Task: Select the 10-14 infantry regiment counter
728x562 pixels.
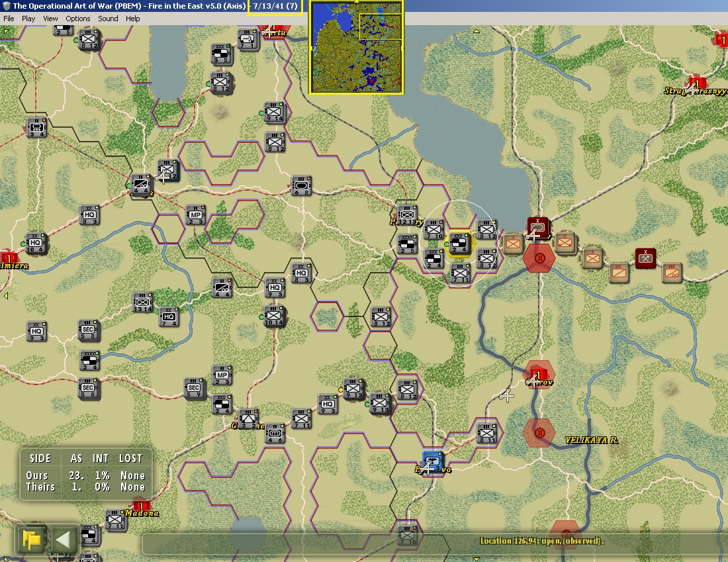Action: [274, 316]
